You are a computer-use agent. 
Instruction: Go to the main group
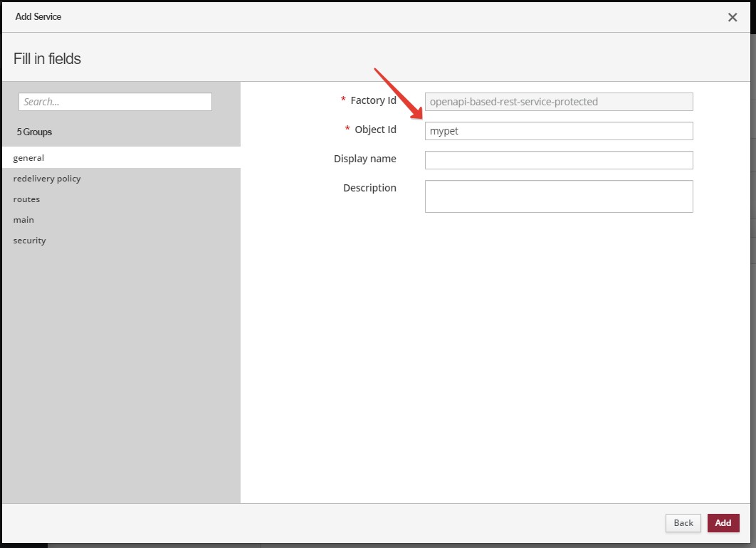pos(23,220)
